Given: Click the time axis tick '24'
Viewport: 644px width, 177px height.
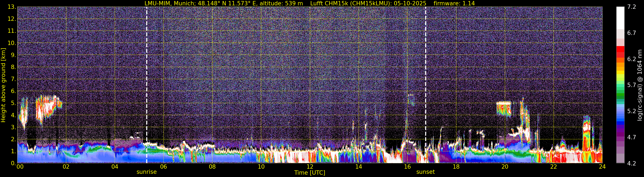Looking at the screenshot, I should point(602,167).
